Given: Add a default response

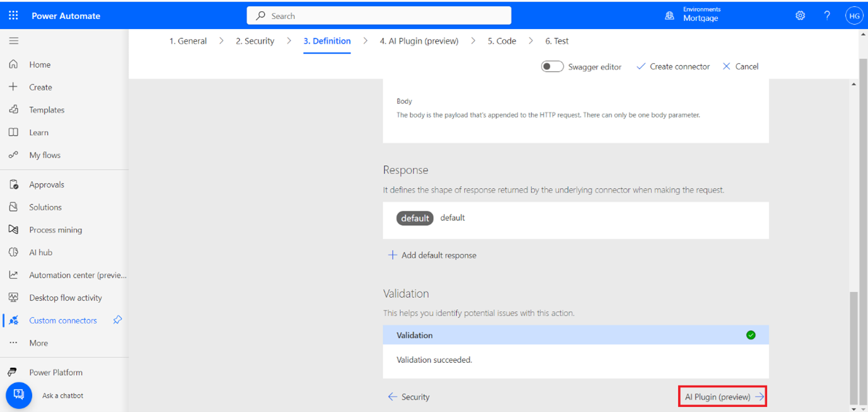Looking at the screenshot, I should pos(432,255).
